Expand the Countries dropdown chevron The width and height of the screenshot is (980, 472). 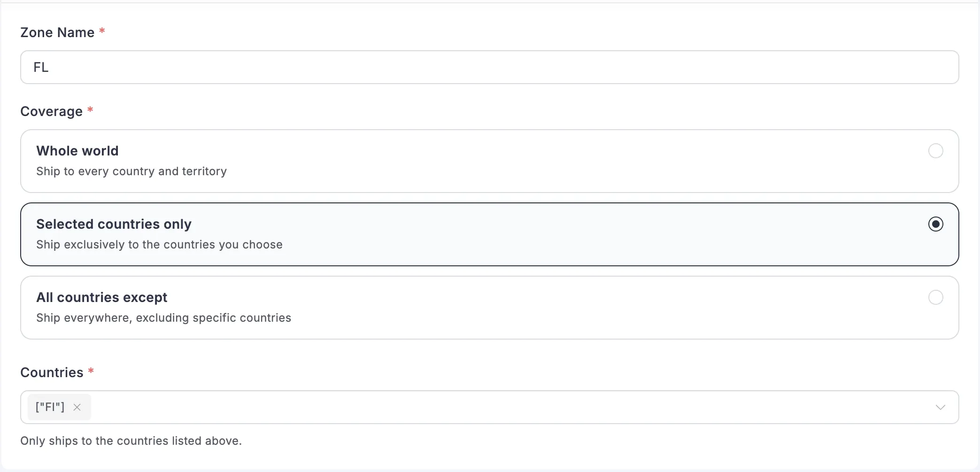[940, 407]
